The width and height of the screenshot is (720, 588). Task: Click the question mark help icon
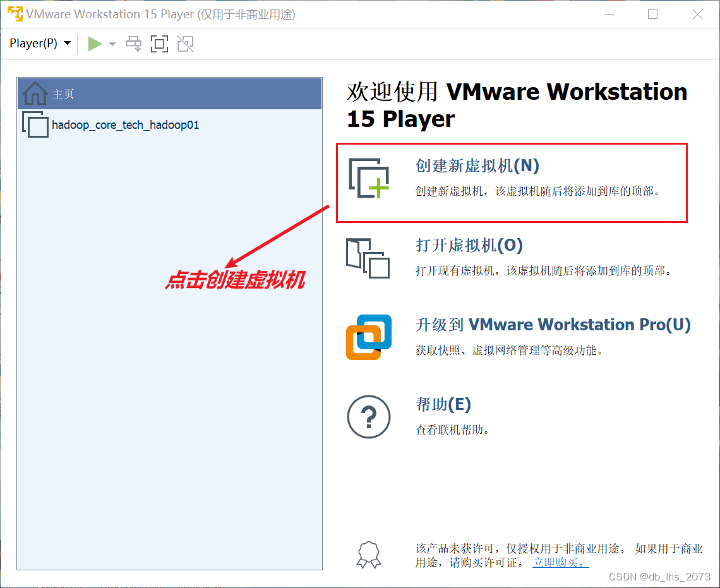pyautogui.click(x=369, y=417)
